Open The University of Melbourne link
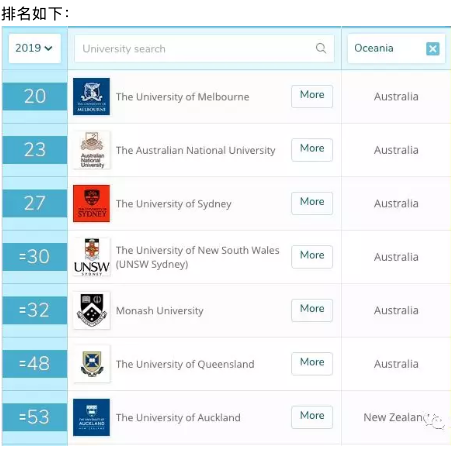Image resolution: width=451 pixels, height=449 pixels. pos(182,97)
